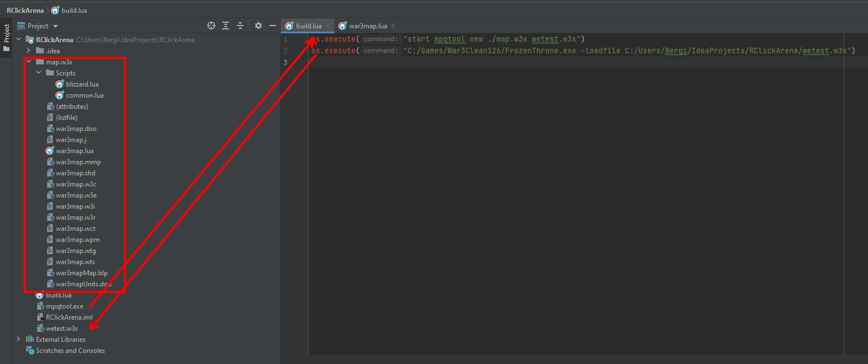Hide the Project panel with minus icon

tap(273, 26)
